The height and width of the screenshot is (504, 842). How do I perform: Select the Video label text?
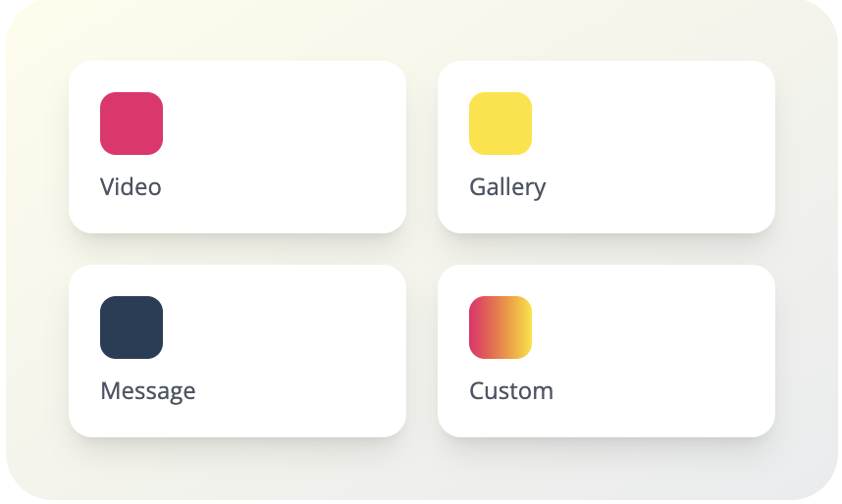[x=131, y=186]
